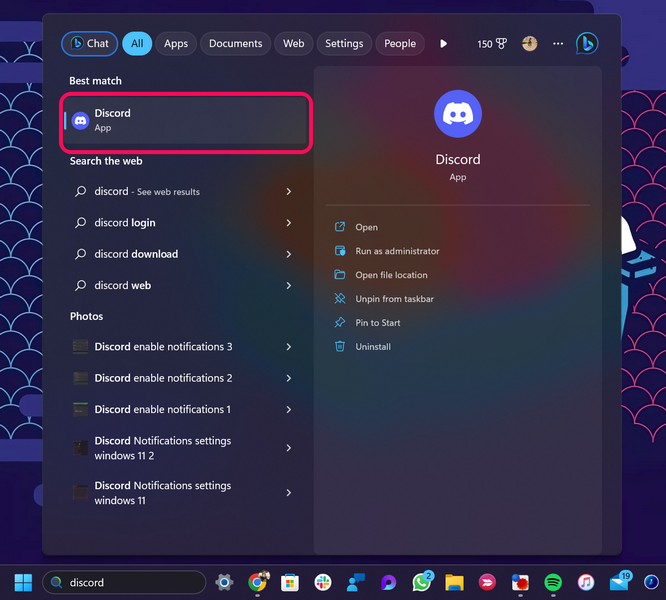Switch to the Apps filter tab
The width and height of the screenshot is (666, 600).
(176, 43)
